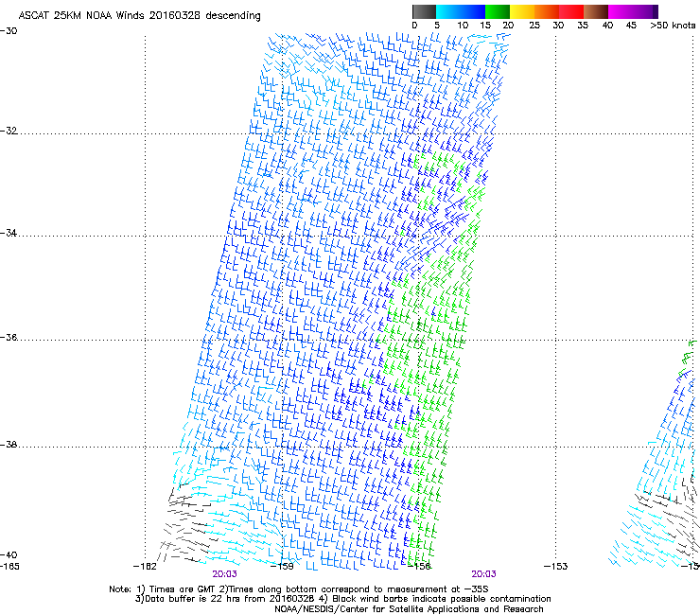This screenshot has width=700, height=615.
Task: Click the gray 0-5 knots color swatch
Action: (x=424, y=11)
